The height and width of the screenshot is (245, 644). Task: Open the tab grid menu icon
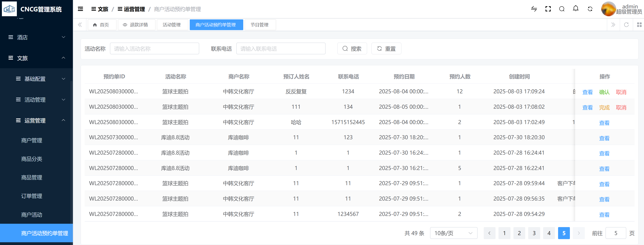click(639, 25)
